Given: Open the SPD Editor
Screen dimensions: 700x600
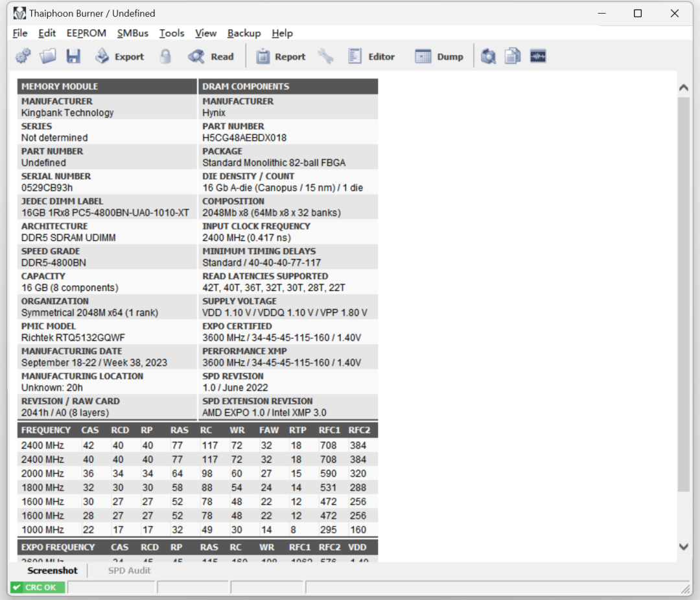Looking at the screenshot, I should pos(371,56).
